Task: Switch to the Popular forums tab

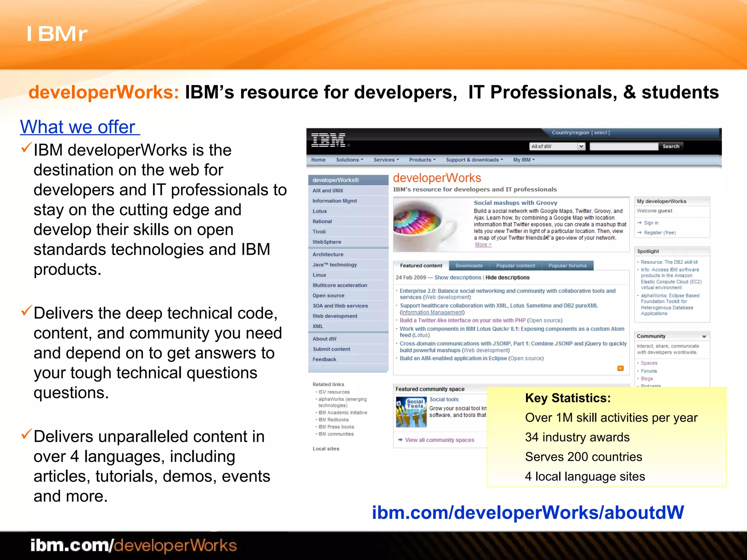Action: [x=567, y=265]
